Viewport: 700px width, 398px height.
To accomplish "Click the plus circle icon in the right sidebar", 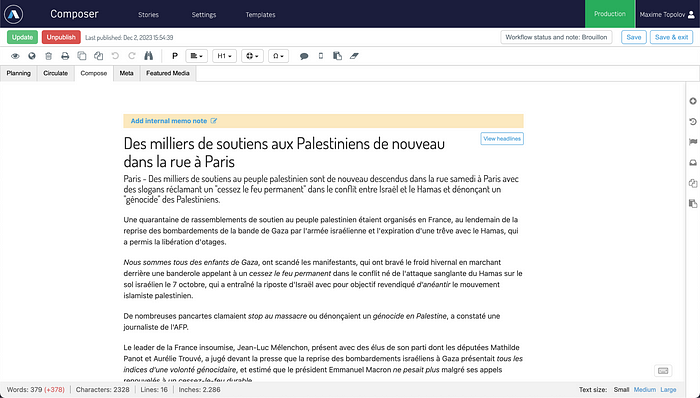I will click(693, 101).
